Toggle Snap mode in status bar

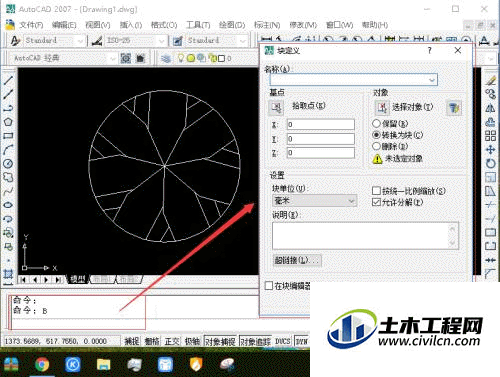point(132,341)
